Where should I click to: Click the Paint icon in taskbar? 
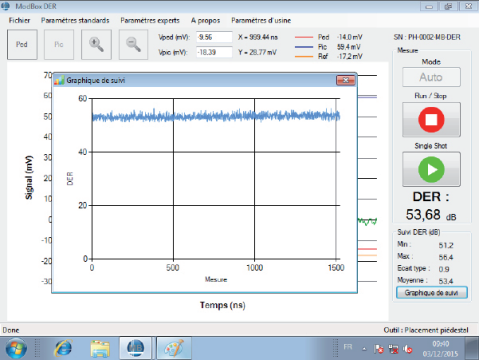tap(174, 348)
